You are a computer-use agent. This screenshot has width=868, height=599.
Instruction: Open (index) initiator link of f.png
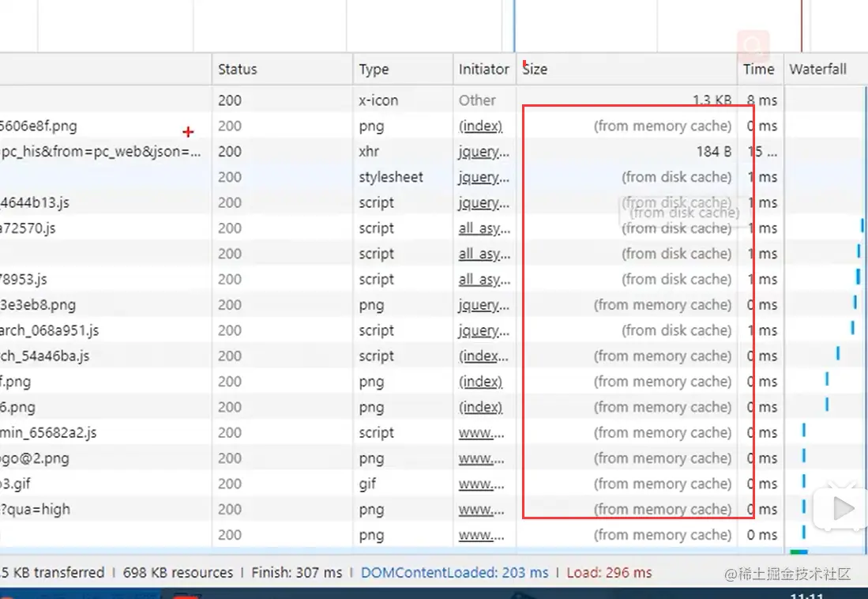(480, 381)
